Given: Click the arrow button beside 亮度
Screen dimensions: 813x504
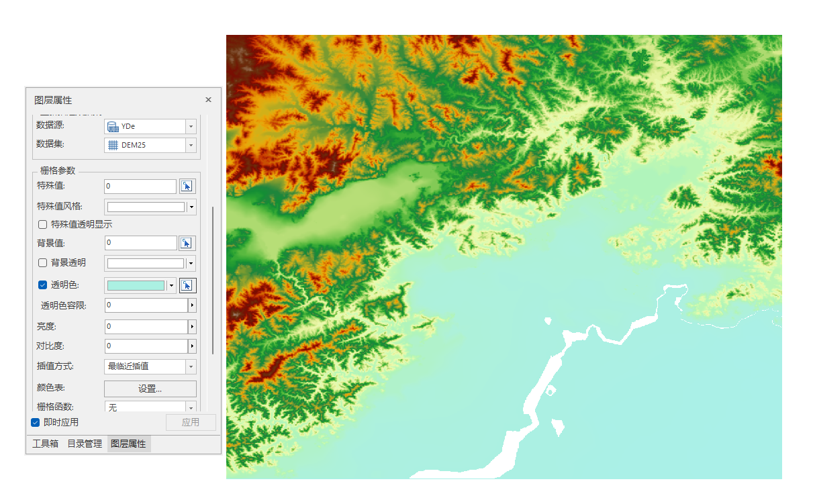Looking at the screenshot, I should (192, 327).
